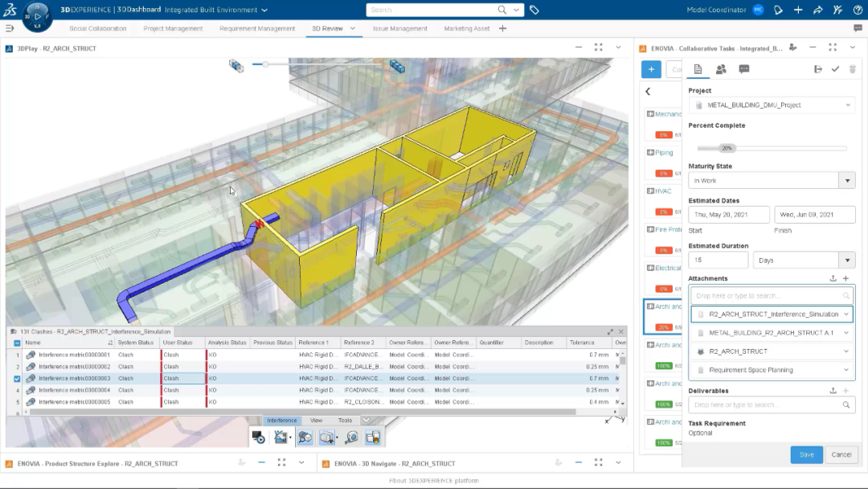Open the Days duration unit dropdown
Screen dimensions: 868x489
click(846, 260)
